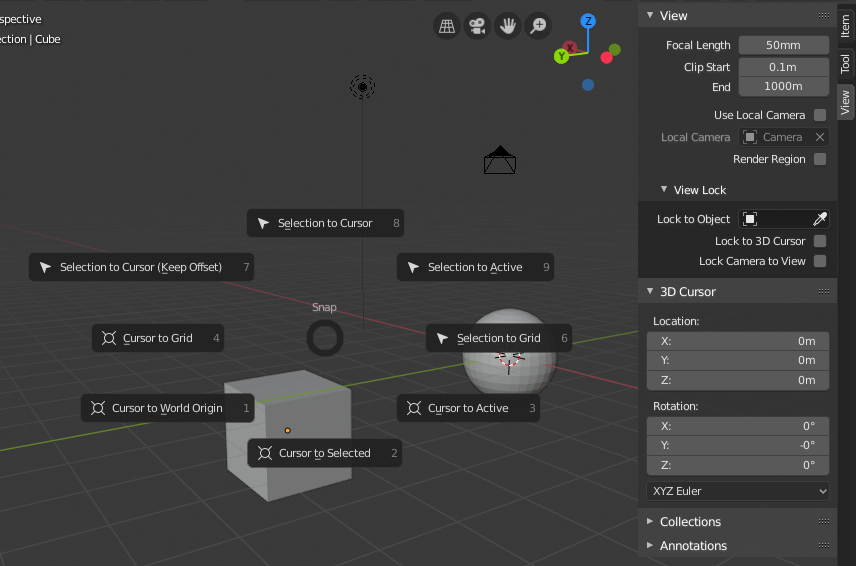Click the blue Z axis gizmo ball
Image resolution: width=856 pixels, height=566 pixels.
pos(589,21)
